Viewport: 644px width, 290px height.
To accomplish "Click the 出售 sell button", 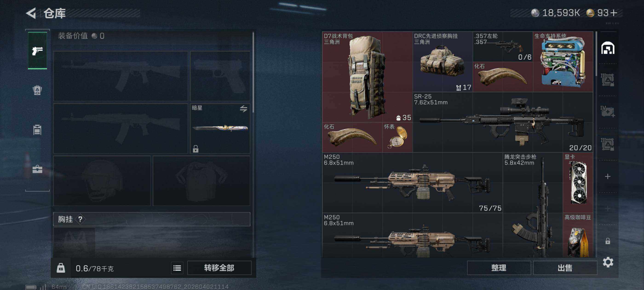I will pyautogui.click(x=565, y=268).
